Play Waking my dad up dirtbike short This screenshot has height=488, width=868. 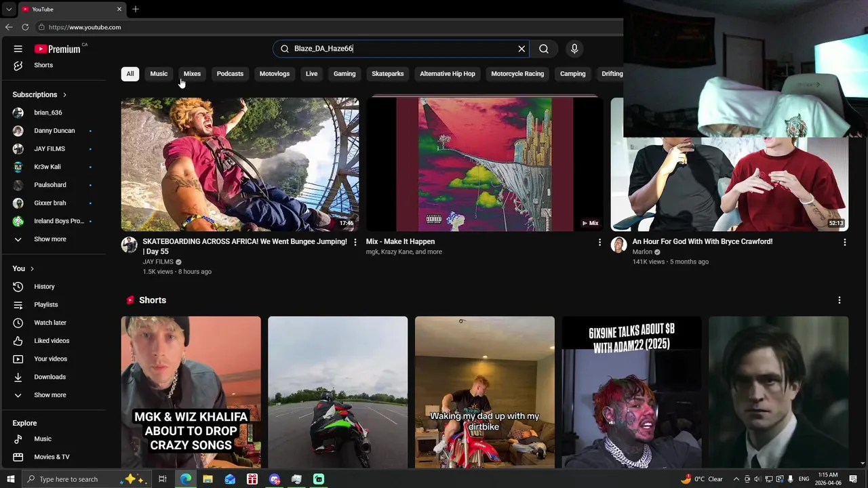coord(484,392)
